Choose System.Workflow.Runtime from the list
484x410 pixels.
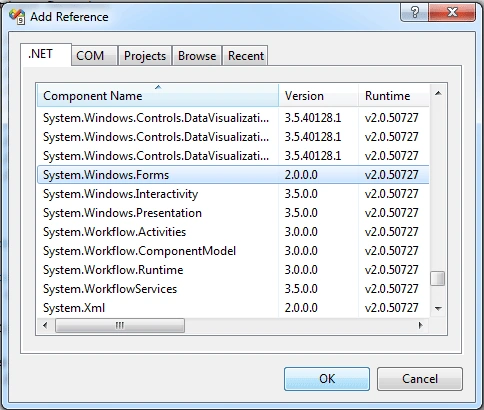click(233, 270)
